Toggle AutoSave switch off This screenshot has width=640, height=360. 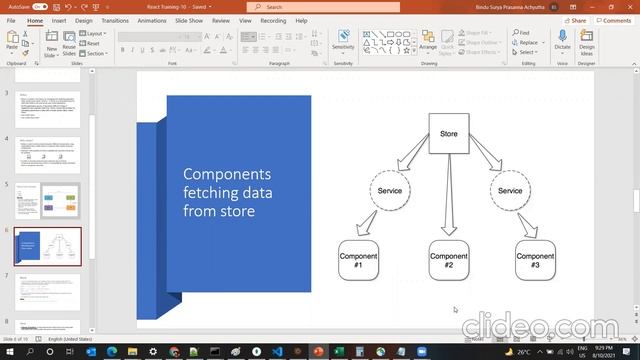[40, 7]
